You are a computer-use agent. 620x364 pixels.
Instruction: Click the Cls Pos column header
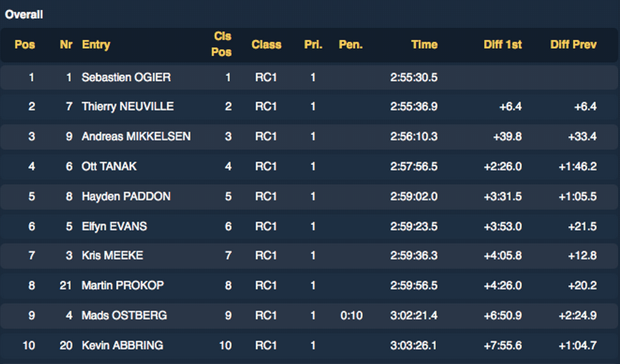coord(221,44)
